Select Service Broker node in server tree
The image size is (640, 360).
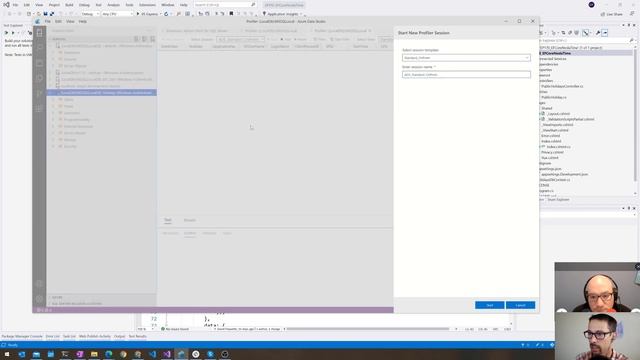(x=75, y=133)
